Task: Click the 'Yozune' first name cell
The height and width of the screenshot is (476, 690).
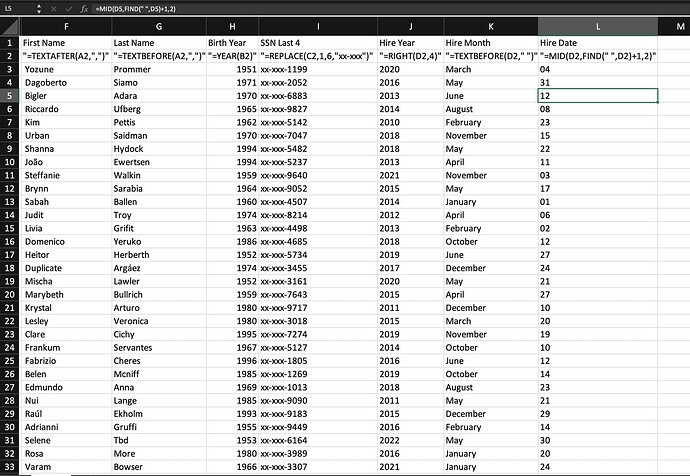Action: [x=66, y=69]
